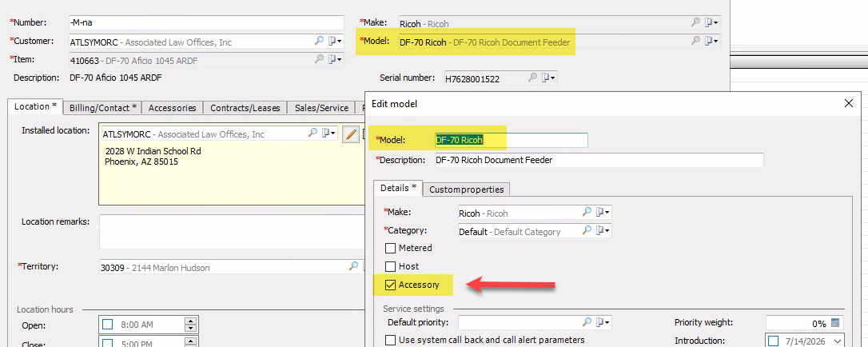Click the Default priority lookup magnifier
The width and height of the screenshot is (868, 347).
coord(587,321)
